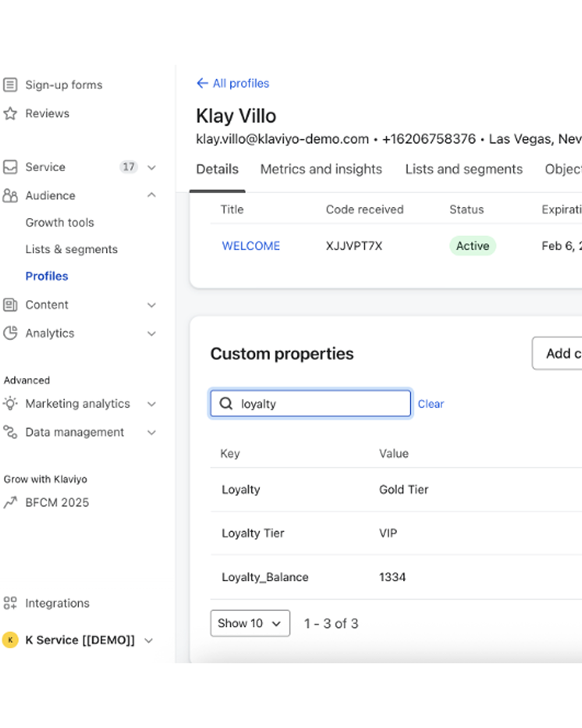Screen dimensions: 582x728
Task: Click the Audience people icon
Action: pyautogui.click(x=10, y=196)
